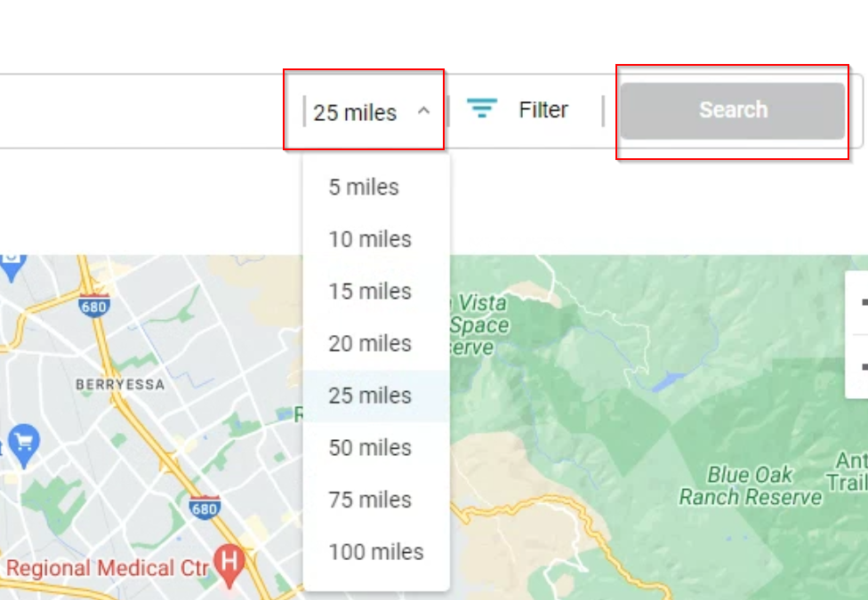Click the upper Interstate 680 shield
This screenshot has height=600, width=868.
click(x=93, y=306)
